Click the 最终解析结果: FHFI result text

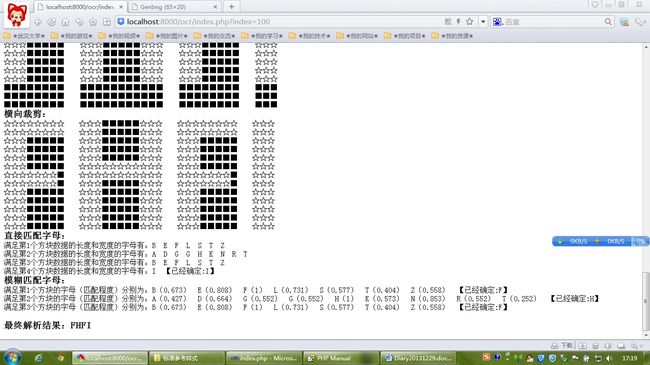click(47, 325)
